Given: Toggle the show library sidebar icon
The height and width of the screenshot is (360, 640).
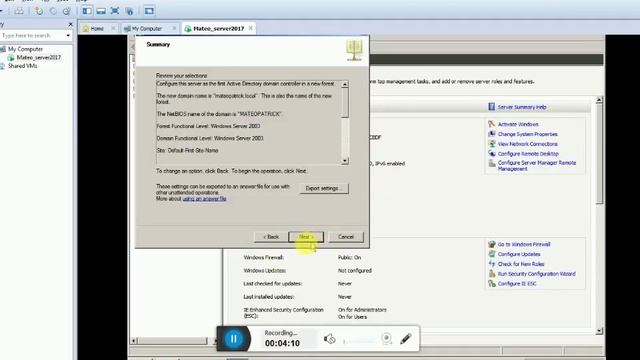Looking at the screenshot, I should (x=87, y=11).
